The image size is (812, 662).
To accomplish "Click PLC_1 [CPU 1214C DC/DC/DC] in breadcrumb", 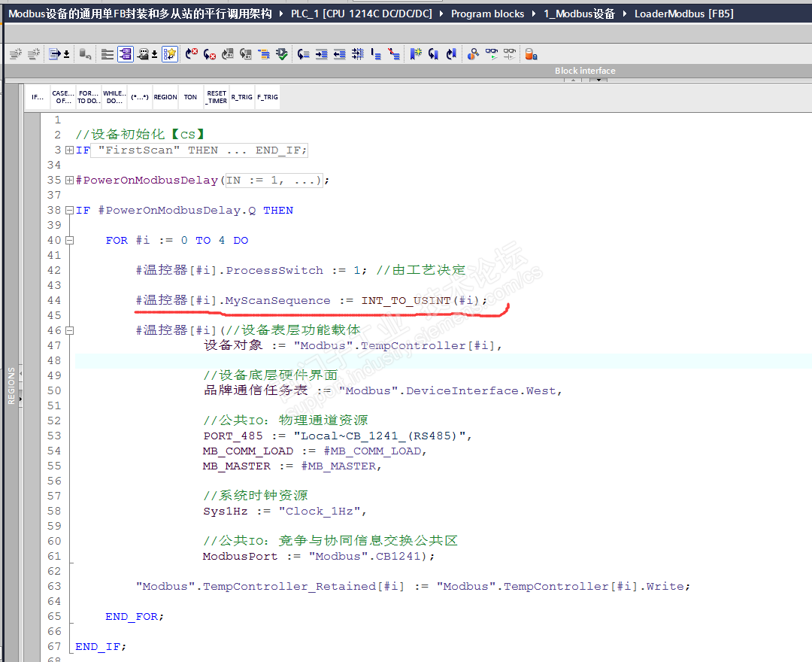I will tap(362, 14).
